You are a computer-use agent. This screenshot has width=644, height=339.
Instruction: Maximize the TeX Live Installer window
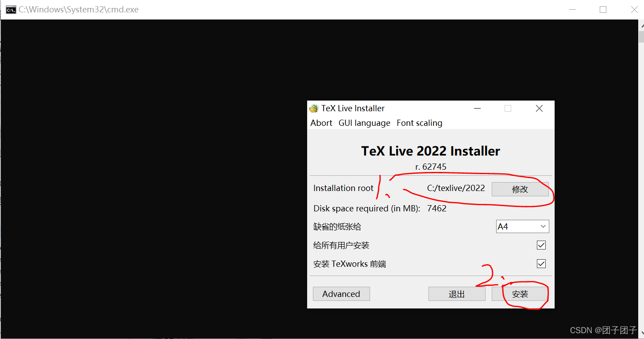508,108
